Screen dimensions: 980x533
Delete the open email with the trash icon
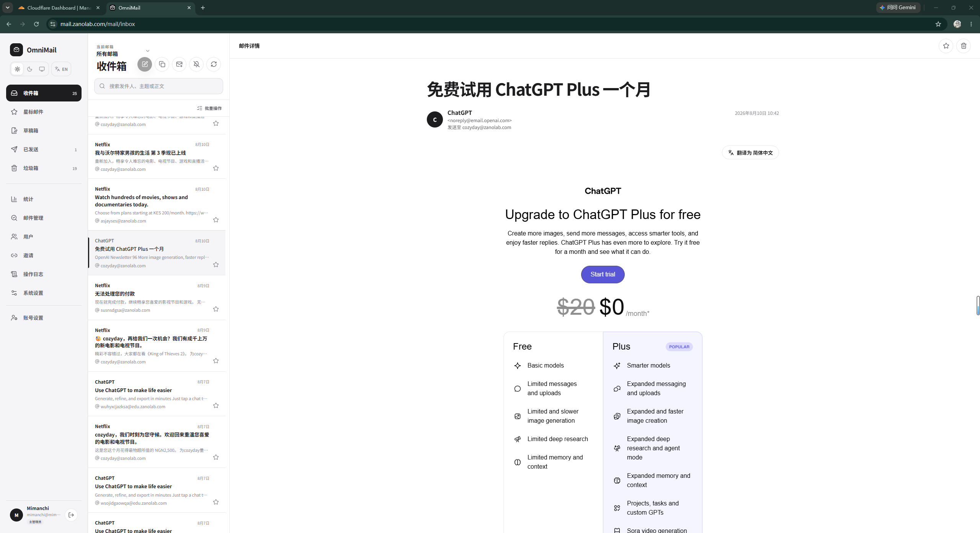tap(964, 46)
